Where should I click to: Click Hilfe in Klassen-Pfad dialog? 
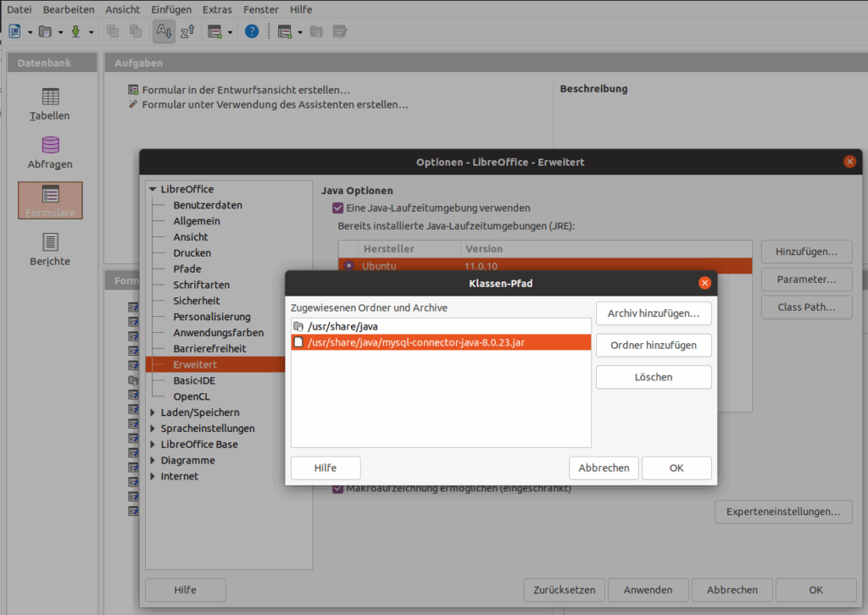tap(325, 468)
